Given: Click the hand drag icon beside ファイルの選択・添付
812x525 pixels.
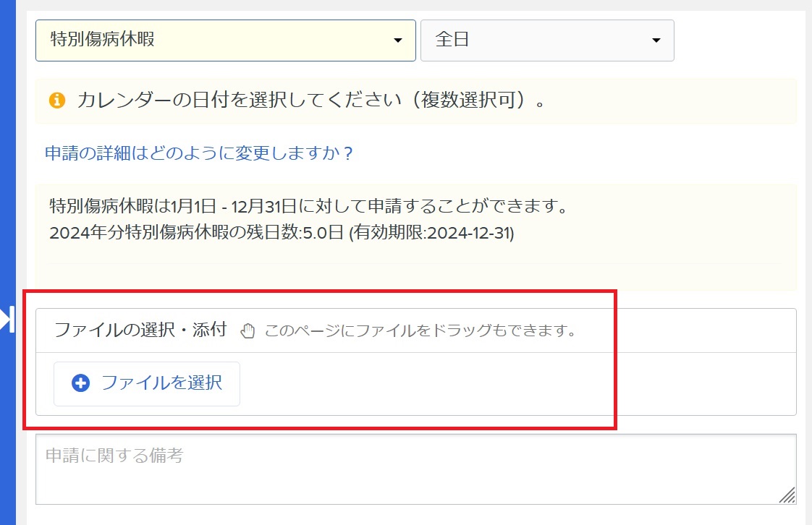Looking at the screenshot, I should 248,330.
